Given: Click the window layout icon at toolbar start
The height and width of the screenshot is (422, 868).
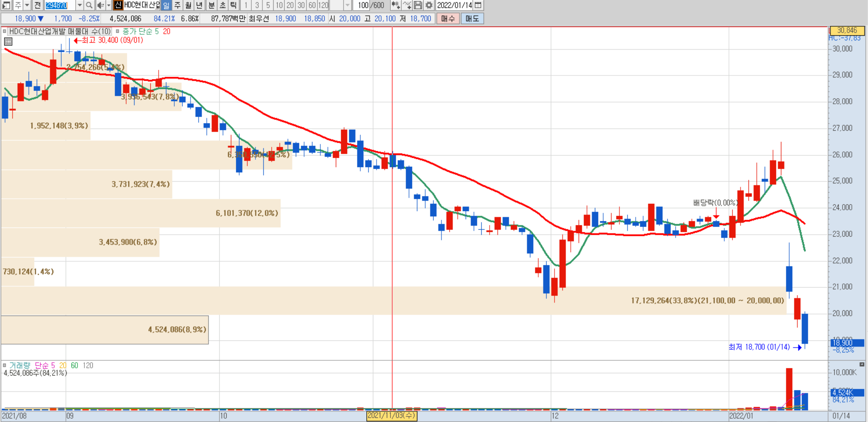Looking at the screenshot, I should (6, 5).
